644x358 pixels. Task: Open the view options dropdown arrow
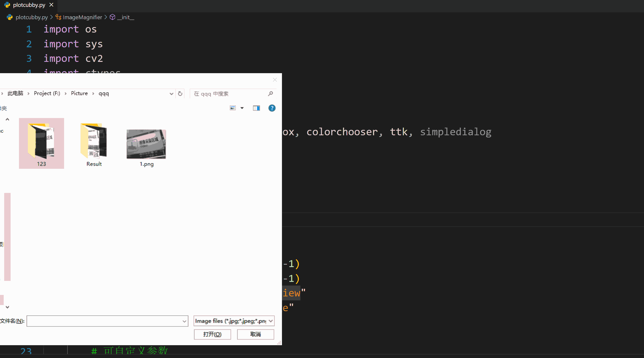(x=242, y=108)
